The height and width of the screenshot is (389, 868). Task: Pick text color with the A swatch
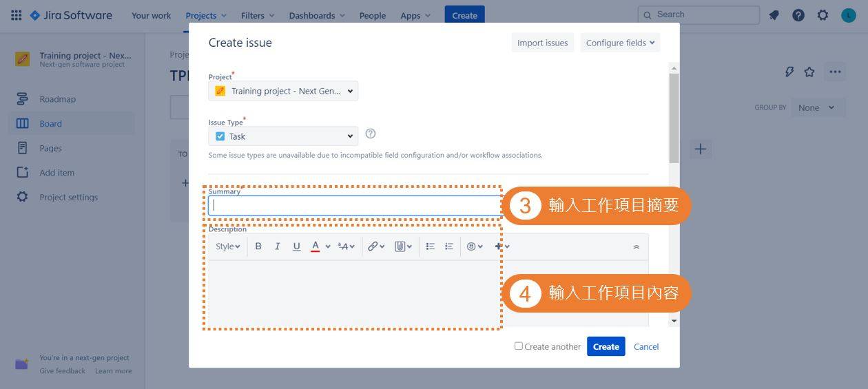pyautogui.click(x=315, y=246)
